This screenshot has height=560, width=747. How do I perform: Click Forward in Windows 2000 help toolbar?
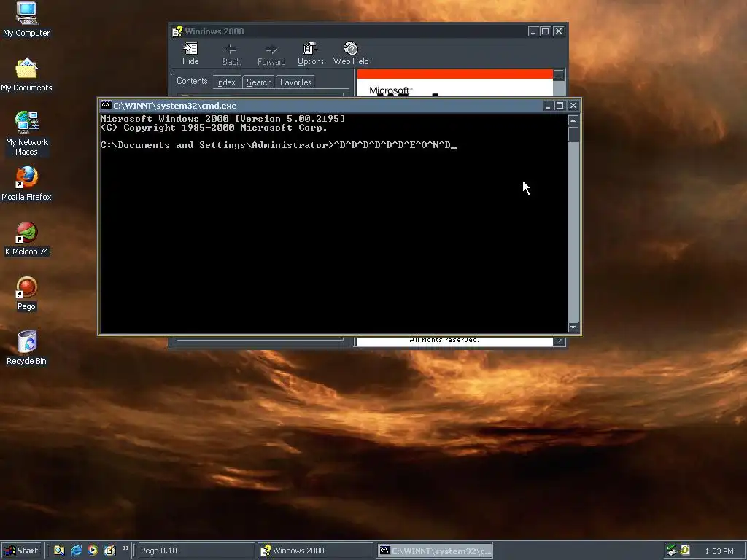click(271, 54)
